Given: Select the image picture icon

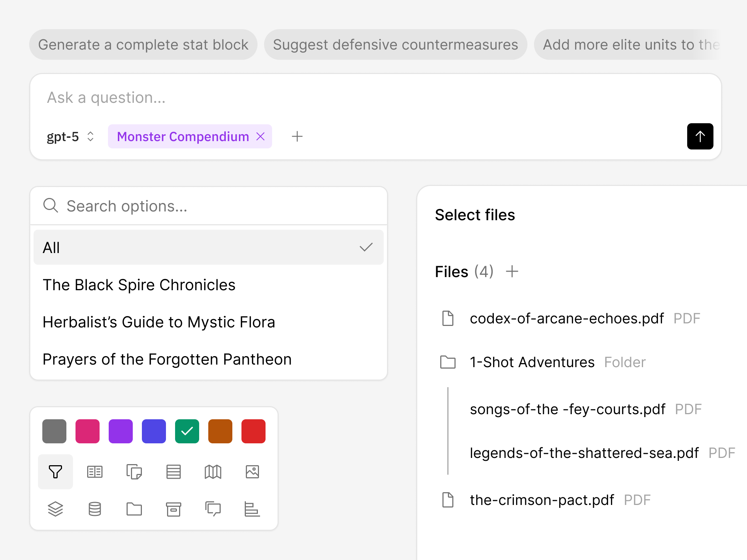Looking at the screenshot, I should (x=252, y=472).
